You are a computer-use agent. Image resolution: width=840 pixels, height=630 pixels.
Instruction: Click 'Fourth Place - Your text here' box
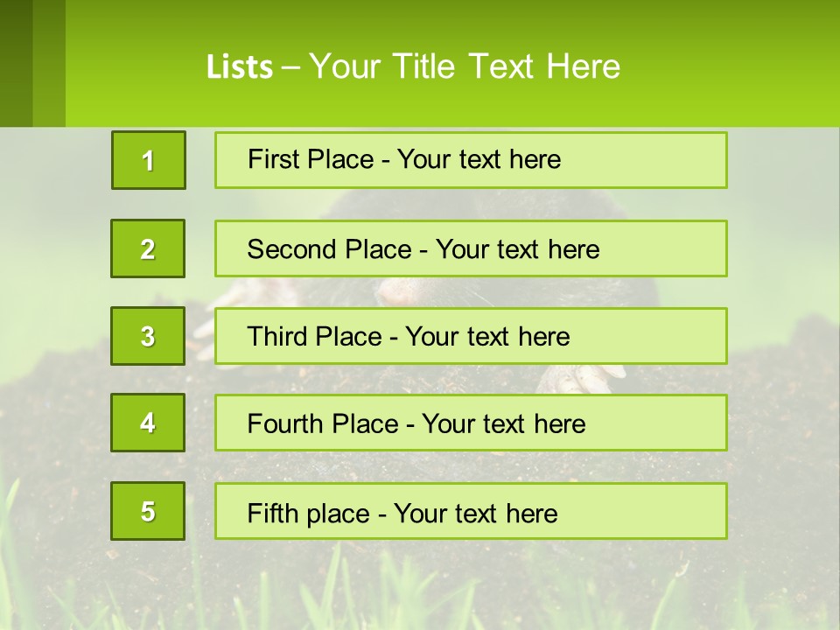click(471, 423)
